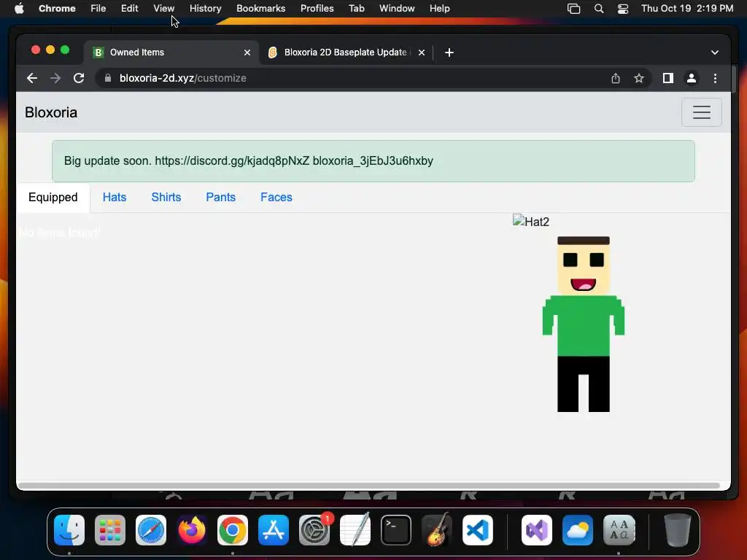Expand the tab search chevron
747x560 pixels.
[x=715, y=52]
